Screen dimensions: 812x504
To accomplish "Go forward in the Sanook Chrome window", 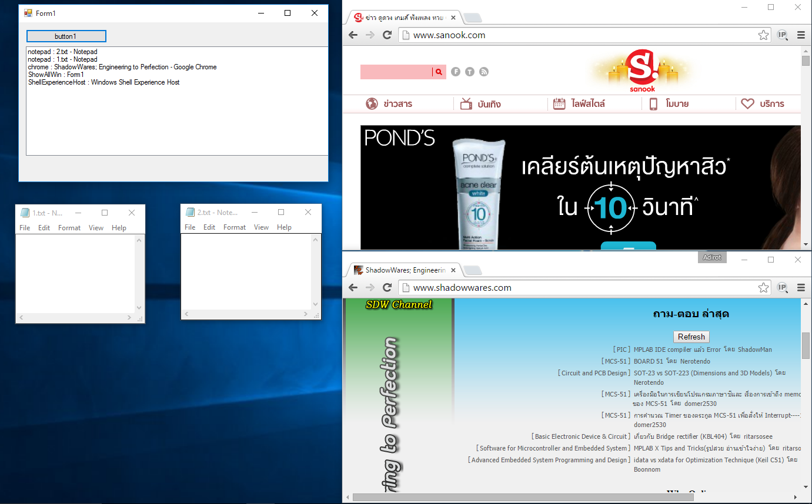I will click(370, 35).
